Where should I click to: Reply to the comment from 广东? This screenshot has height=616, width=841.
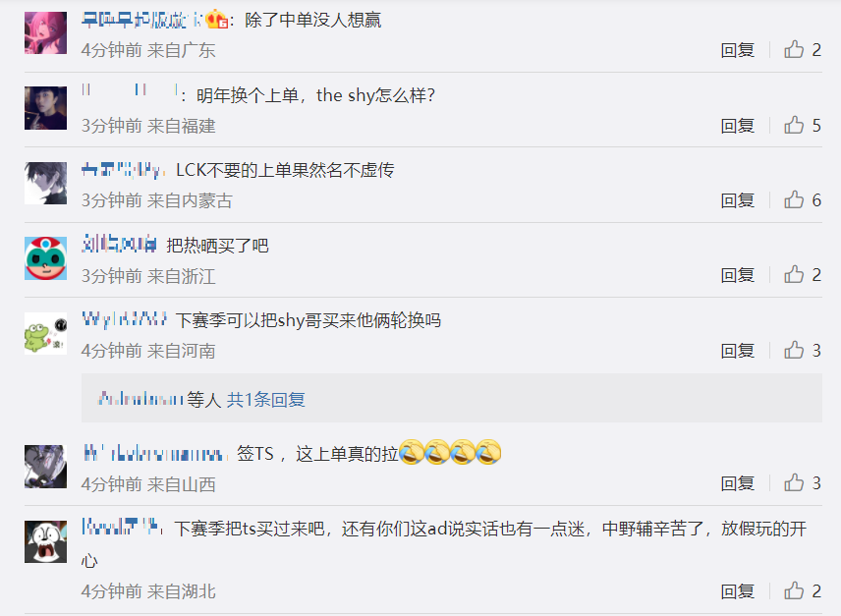[738, 50]
